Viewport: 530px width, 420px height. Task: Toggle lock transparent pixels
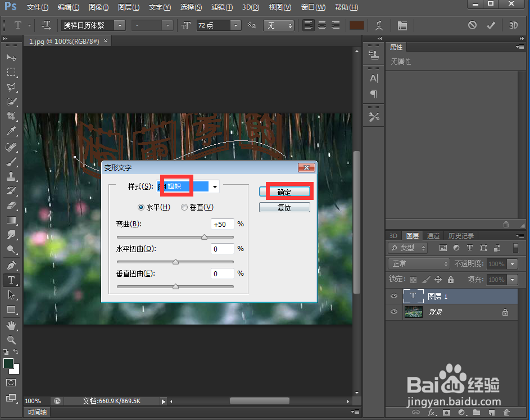413,280
